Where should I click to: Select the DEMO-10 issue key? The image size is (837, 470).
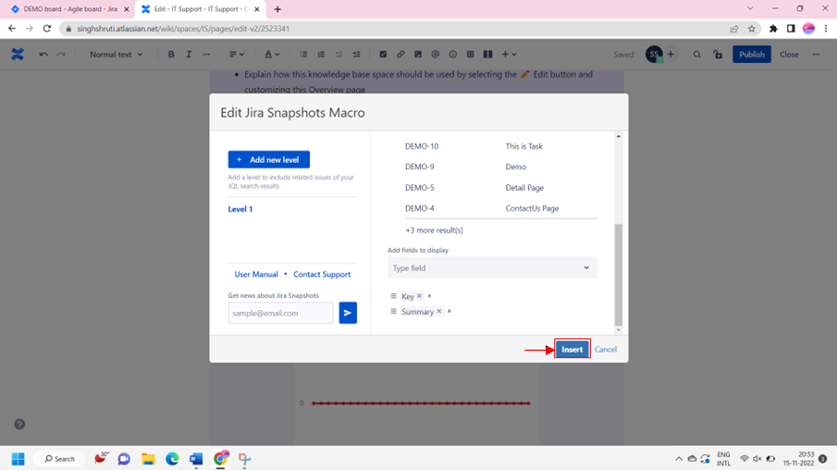click(422, 146)
